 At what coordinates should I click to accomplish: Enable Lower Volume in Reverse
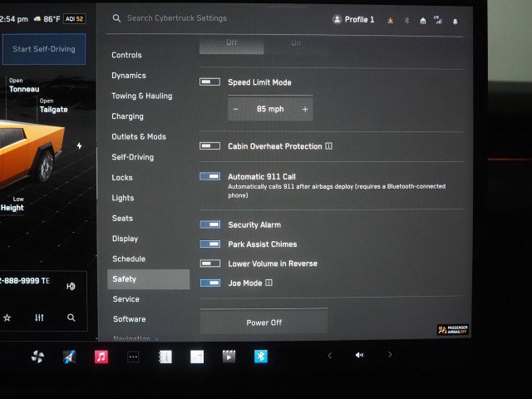pyautogui.click(x=210, y=264)
